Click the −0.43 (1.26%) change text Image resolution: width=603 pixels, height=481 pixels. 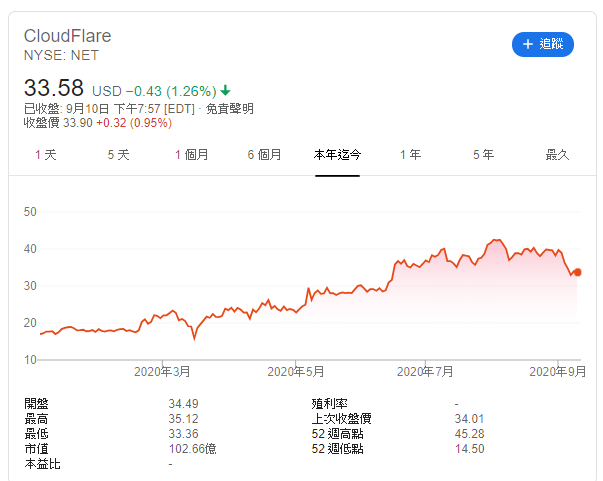pyautogui.click(x=171, y=91)
